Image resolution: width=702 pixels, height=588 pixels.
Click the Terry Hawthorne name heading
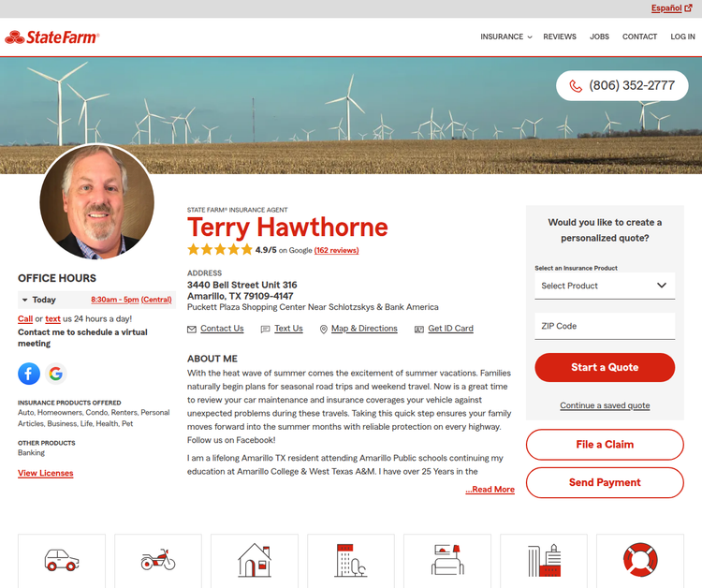(x=287, y=227)
